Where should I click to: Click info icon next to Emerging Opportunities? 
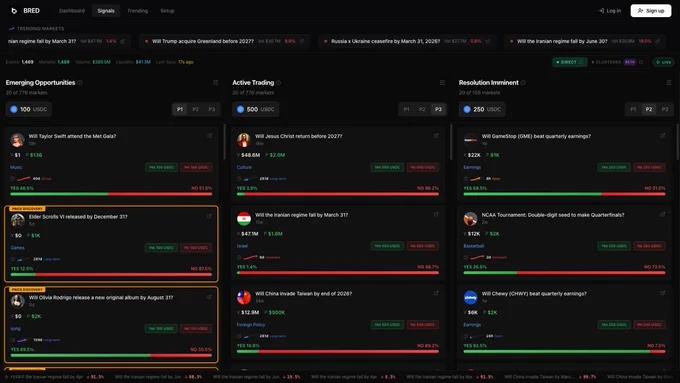[80, 82]
